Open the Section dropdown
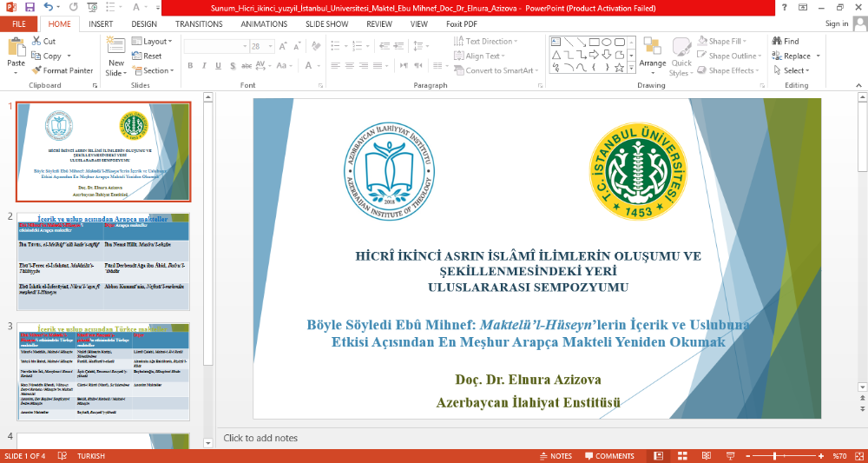Screen dimensions: 868x463 tap(153, 70)
